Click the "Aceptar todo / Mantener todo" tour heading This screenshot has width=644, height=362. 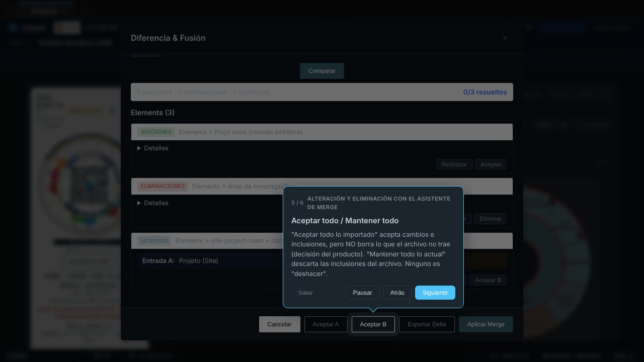(x=345, y=221)
